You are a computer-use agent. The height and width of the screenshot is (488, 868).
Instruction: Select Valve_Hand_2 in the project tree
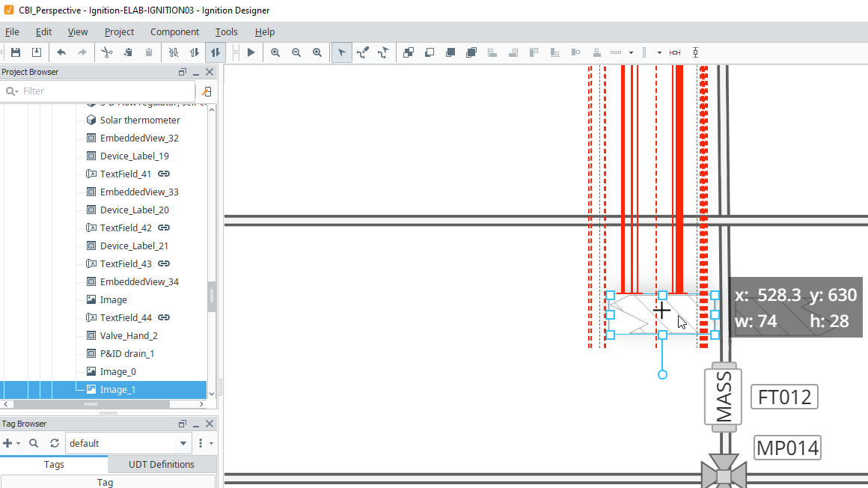(x=129, y=335)
